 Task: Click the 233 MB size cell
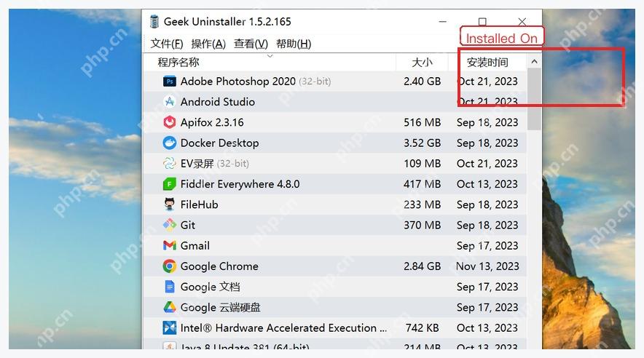423,204
